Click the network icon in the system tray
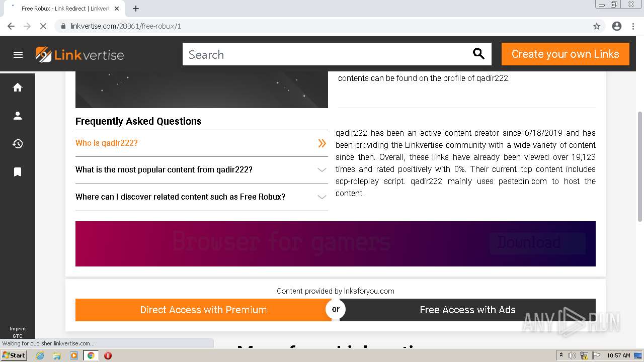The width and height of the screenshot is (644, 362). [x=584, y=355]
